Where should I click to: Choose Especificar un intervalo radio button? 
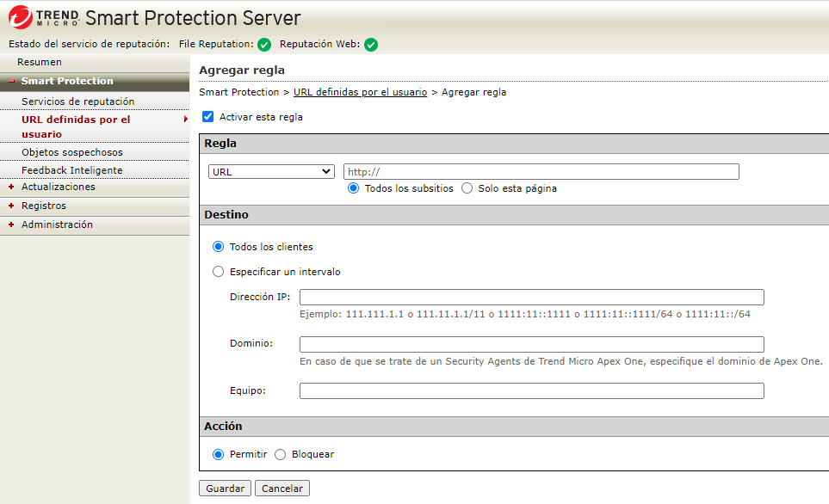[x=218, y=272]
